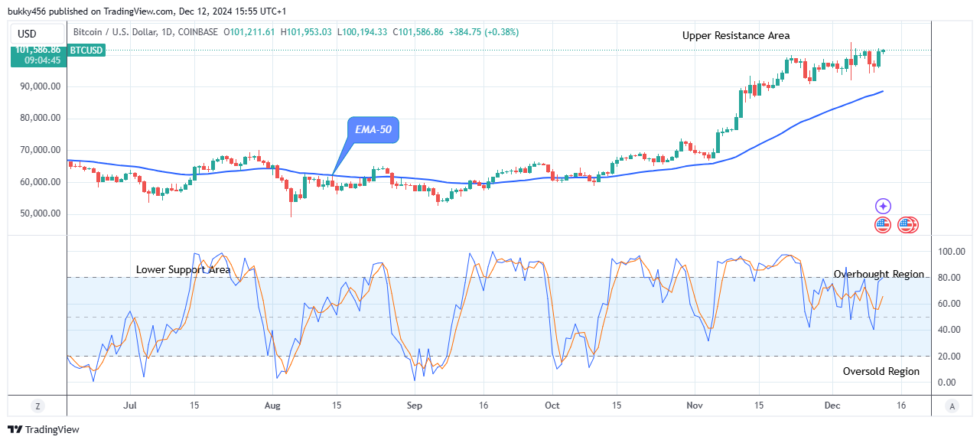Click the stacked US flags event icon
Image resolution: width=980 pixels, height=443 pixels.
tap(907, 225)
